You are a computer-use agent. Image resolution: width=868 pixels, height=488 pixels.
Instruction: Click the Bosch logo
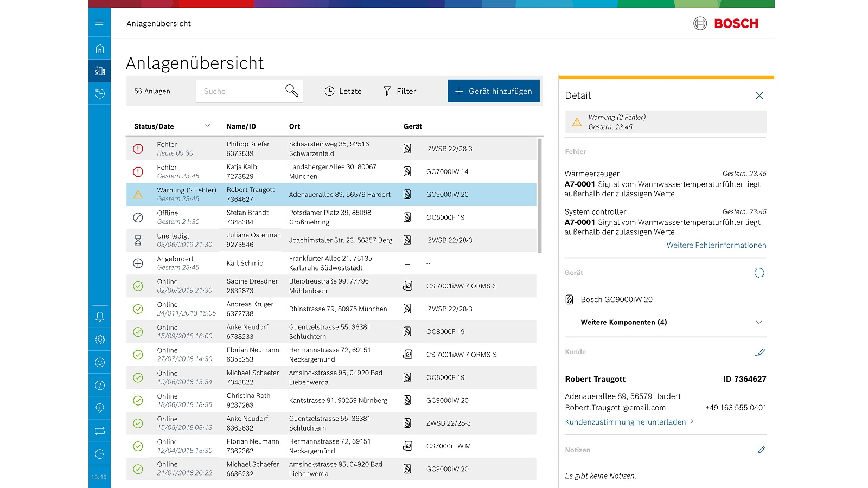point(726,23)
